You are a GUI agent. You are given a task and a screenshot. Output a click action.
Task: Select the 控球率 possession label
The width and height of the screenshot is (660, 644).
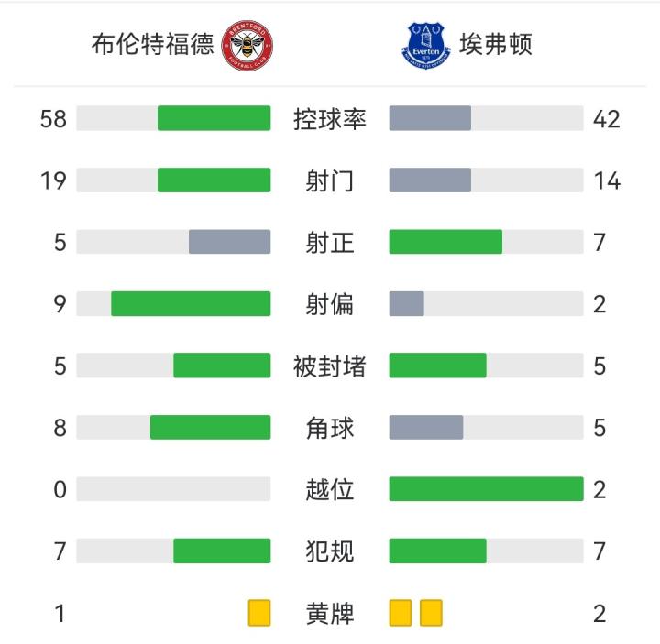pos(330,119)
